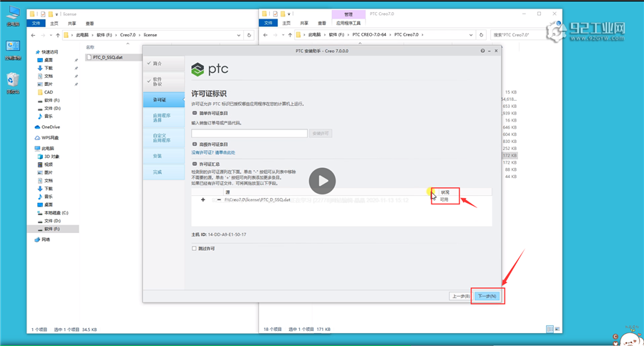Open installer help question mark icon

click(482, 51)
